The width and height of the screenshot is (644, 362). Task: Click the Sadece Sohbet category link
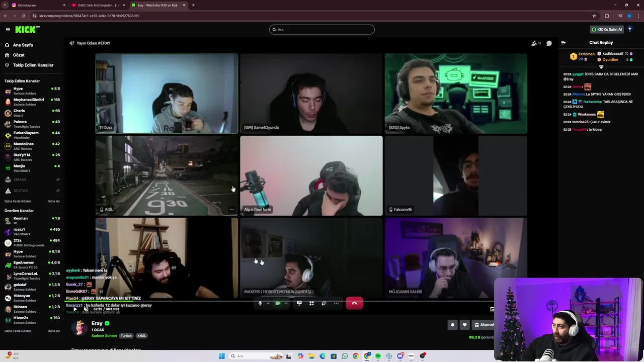point(104,336)
